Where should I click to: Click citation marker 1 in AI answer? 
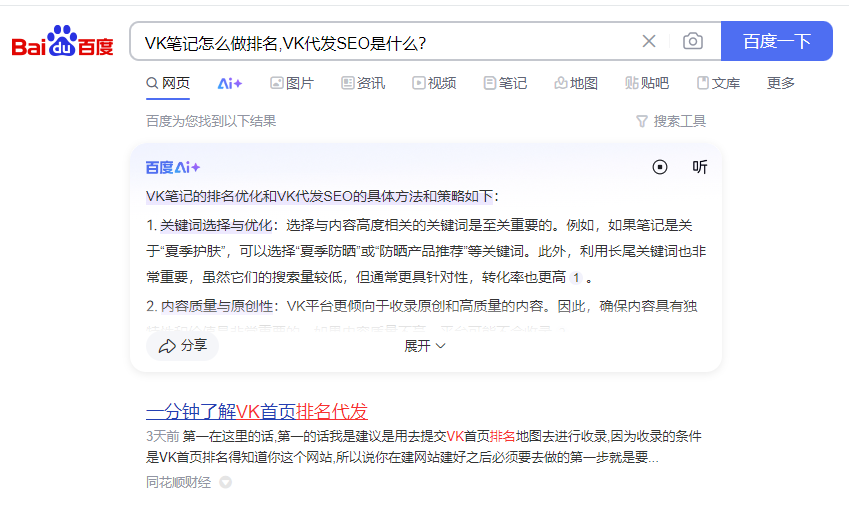(x=576, y=278)
